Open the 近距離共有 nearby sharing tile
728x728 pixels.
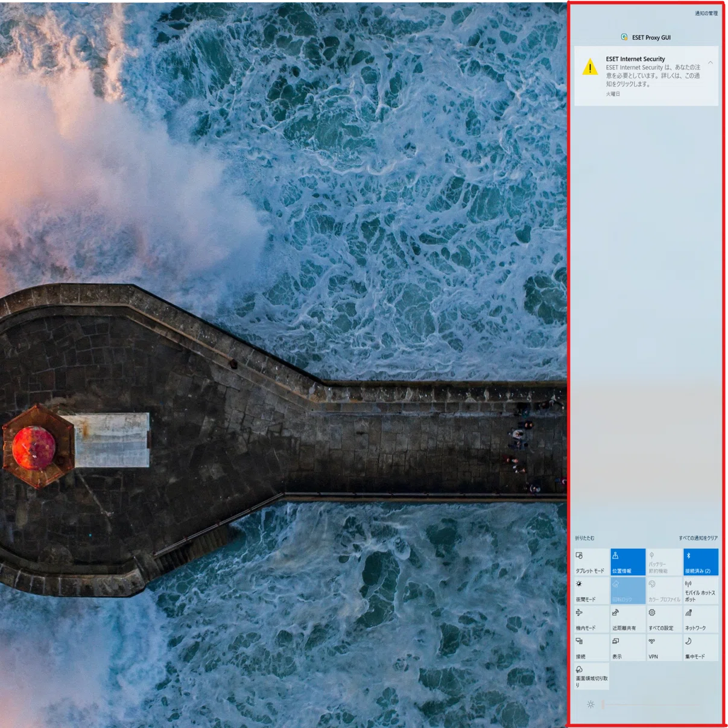coord(628,619)
